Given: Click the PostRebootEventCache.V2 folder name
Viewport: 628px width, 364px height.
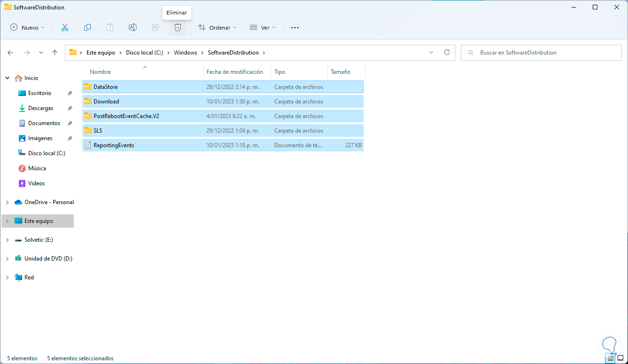Looking at the screenshot, I should coord(126,116).
